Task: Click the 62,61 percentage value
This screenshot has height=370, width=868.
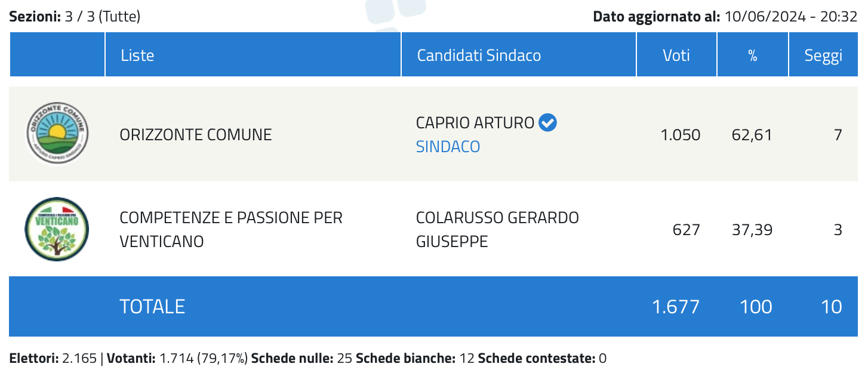Action: [x=752, y=135]
